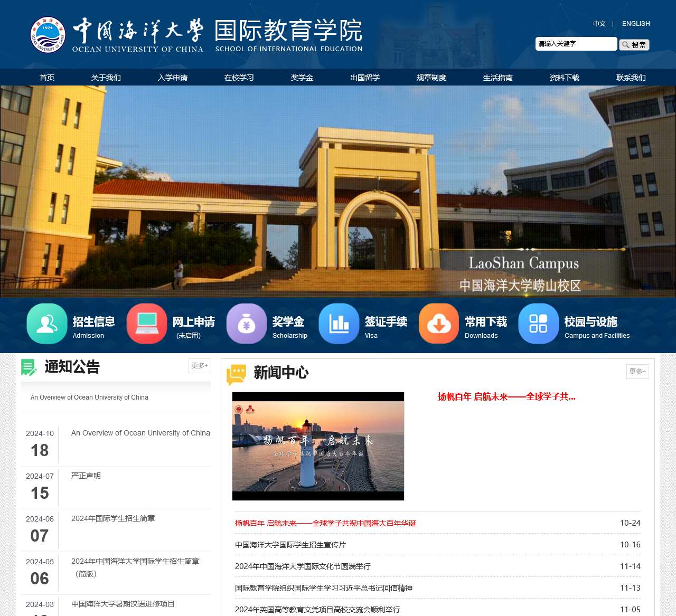The height and width of the screenshot is (616, 676).
Task: Go to 联系我们 in the navigation bar
Action: point(630,77)
